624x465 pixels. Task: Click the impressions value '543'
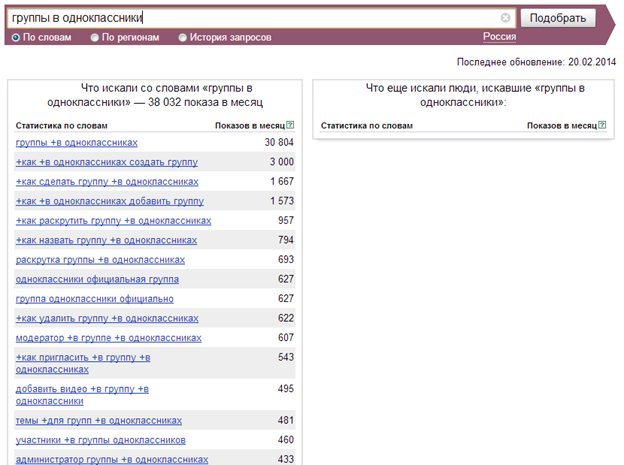[286, 357]
